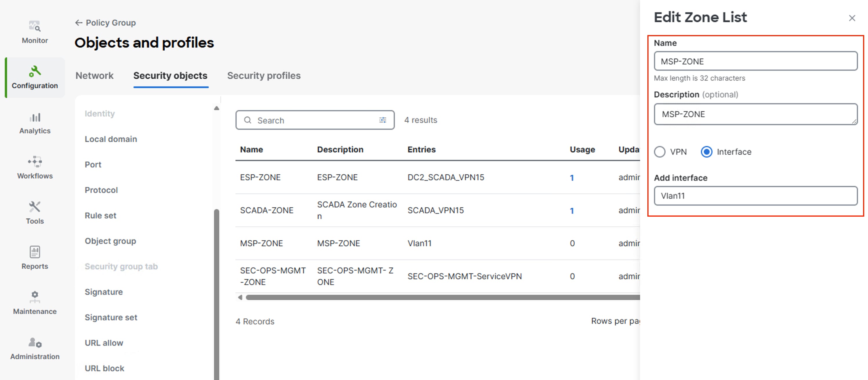Open the Analytics bar chart icon

pos(35,117)
